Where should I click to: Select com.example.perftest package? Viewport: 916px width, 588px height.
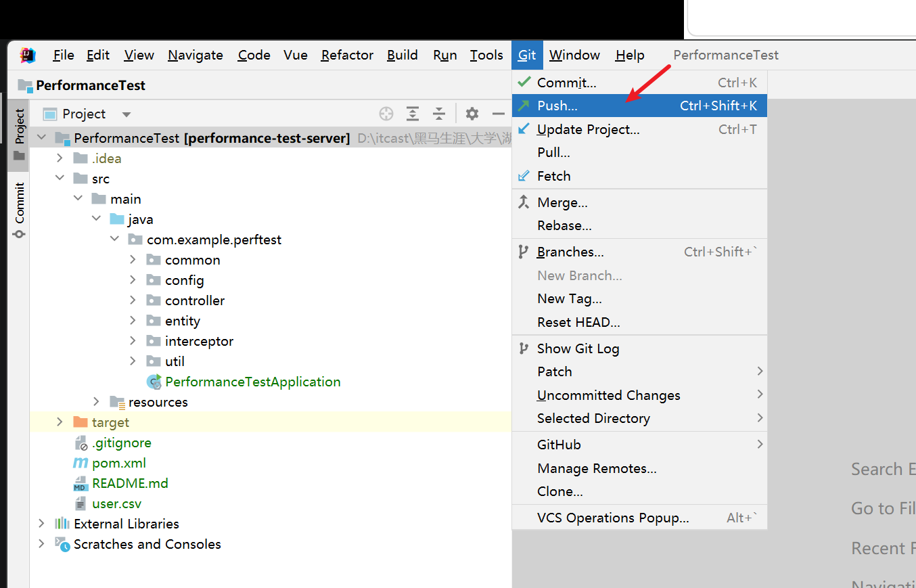point(214,240)
